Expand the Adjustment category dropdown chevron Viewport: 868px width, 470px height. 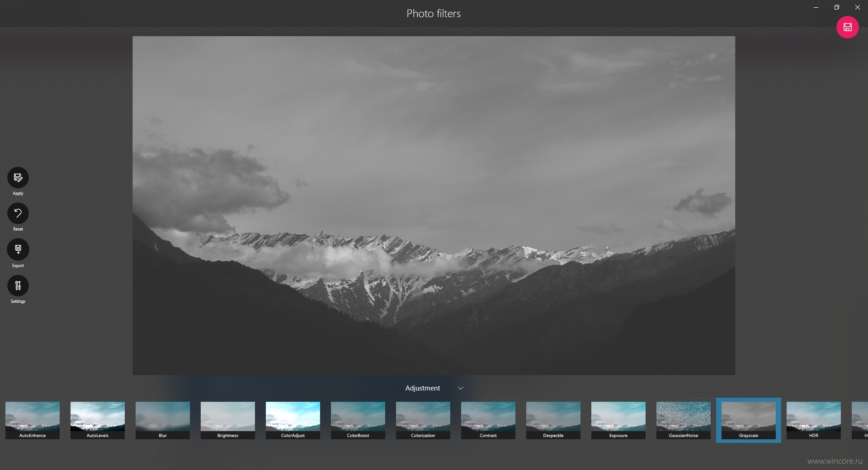[460, 388]
